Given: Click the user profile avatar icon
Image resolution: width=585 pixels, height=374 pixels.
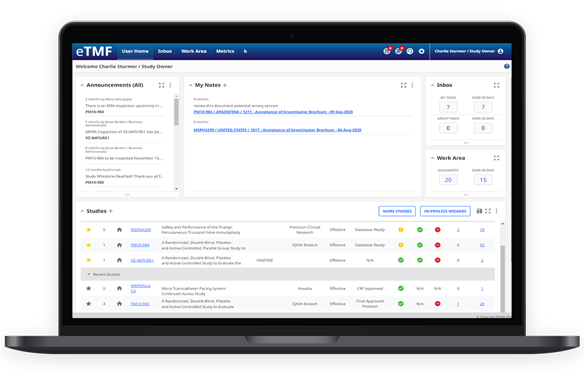Looking at the screenshot, I should pyautogui.click(x=500, y=51).
